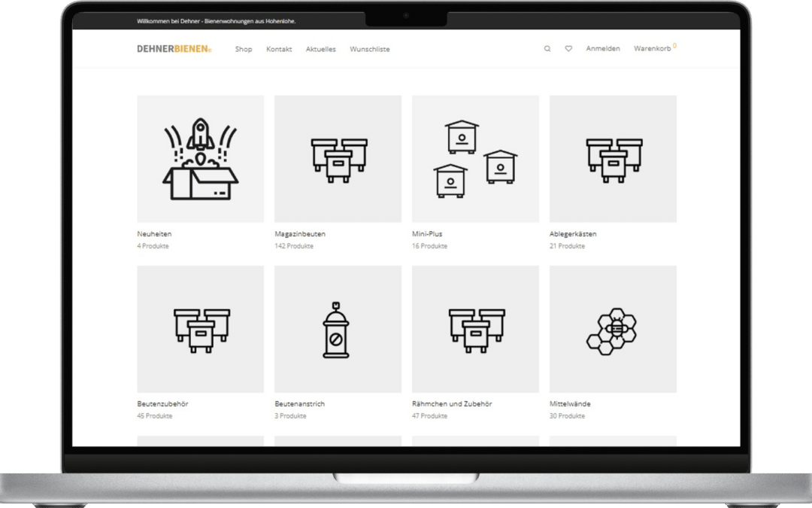The image size is (812, 508).
Task: Click the cart item count badge
Action: 674,46
